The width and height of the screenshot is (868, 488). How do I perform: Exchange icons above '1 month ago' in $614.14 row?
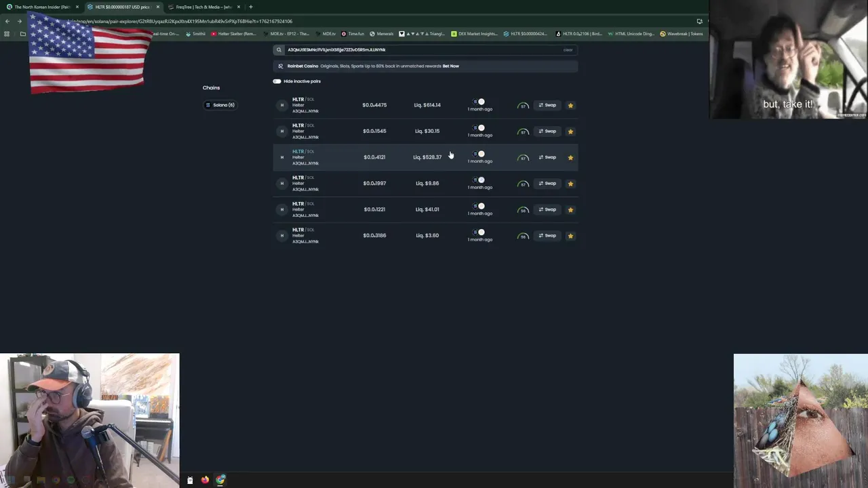point(479,102)
